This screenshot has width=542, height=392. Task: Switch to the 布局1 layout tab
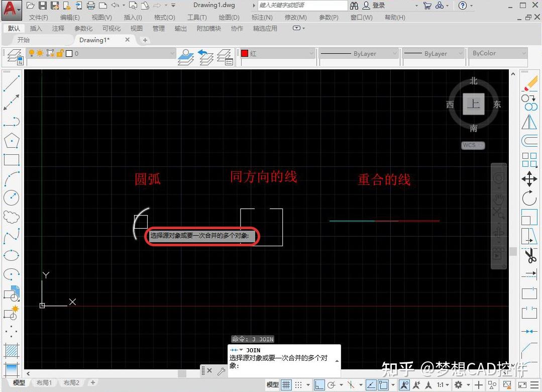[x=44, y=382]
